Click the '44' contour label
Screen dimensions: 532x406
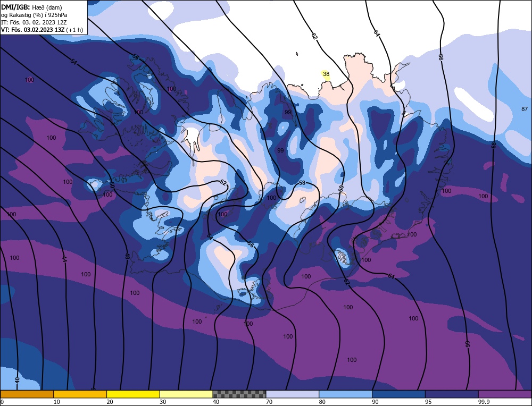64,259
